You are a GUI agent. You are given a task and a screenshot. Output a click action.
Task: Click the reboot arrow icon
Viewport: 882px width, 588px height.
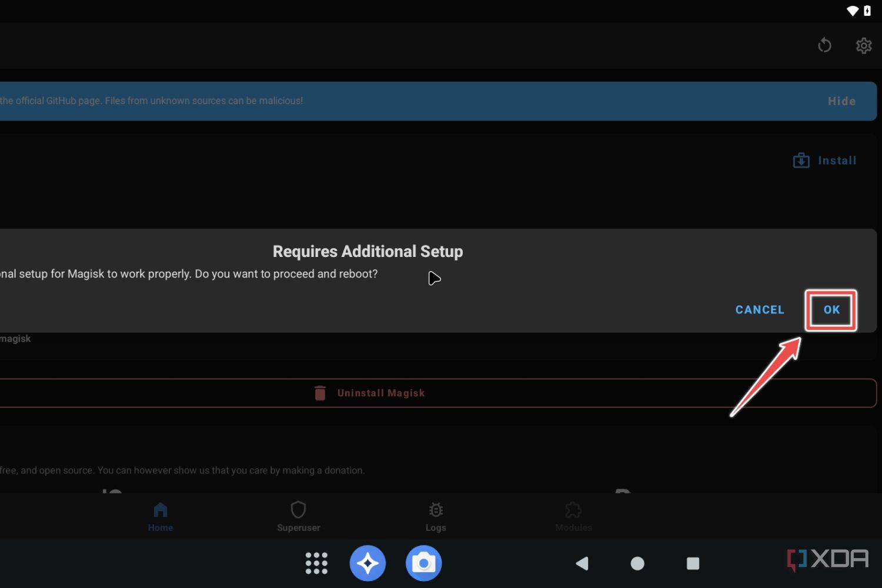tap(824, 45)
